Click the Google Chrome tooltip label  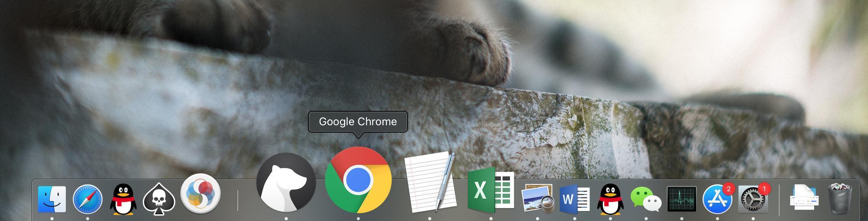[358, 122]
